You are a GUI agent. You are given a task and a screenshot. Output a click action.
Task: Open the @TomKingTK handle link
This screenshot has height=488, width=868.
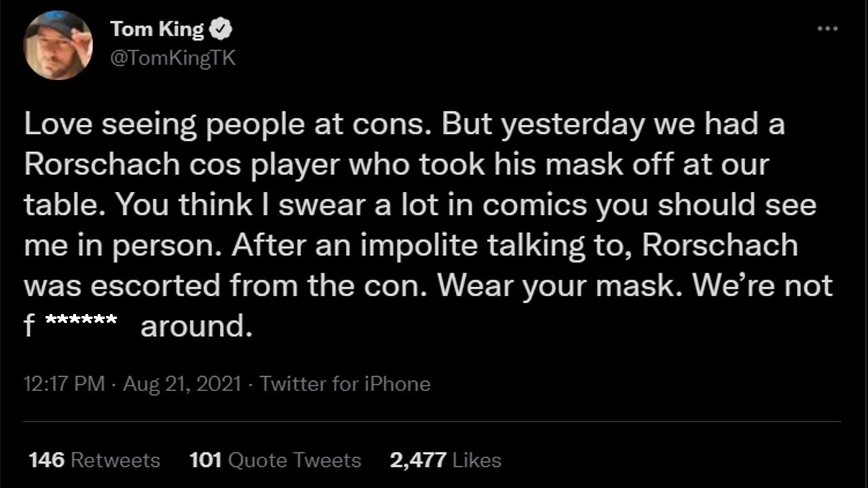[x=172, y=58]
